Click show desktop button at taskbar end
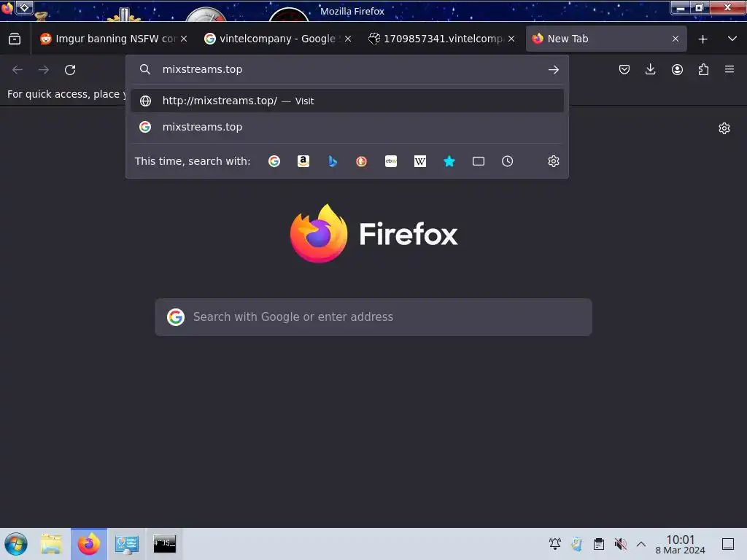 728,543
